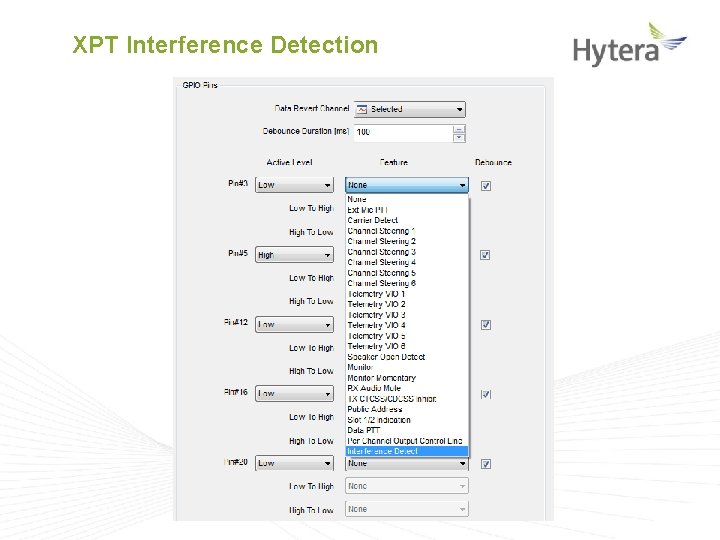Open Pin#20 Low To High dropdown
The image size is (720, 540).
tap(406, 486)
